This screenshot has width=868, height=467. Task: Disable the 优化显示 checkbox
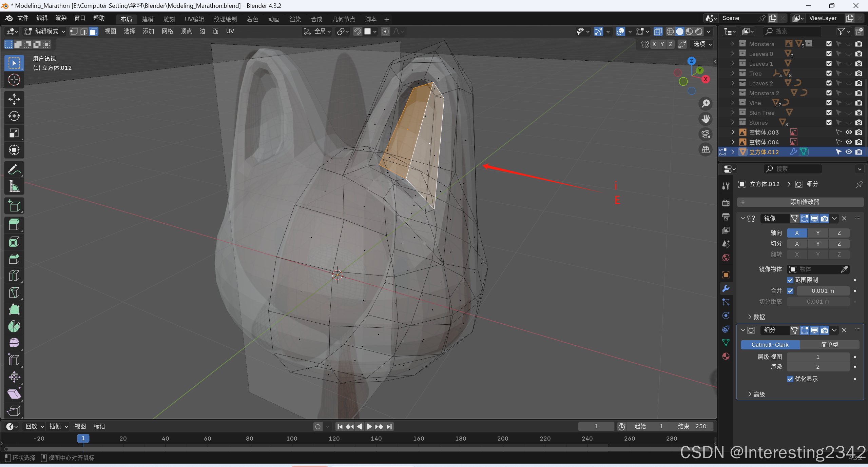[790, 379]
